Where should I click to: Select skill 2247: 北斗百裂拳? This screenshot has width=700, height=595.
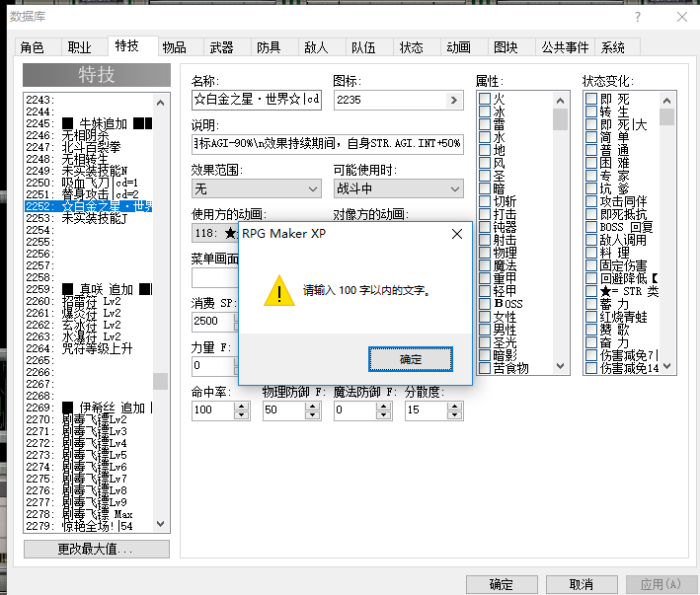click(x=89, y=147)
